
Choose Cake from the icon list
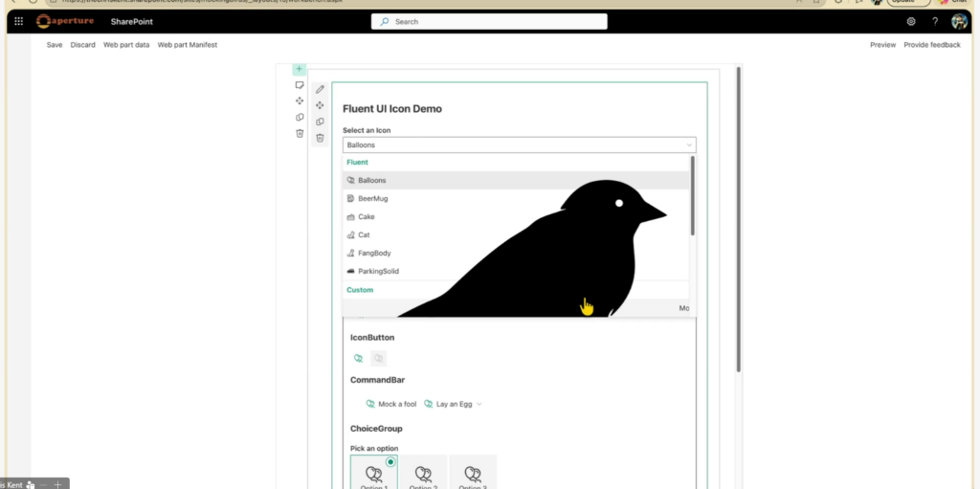click(x=516, y=216)
